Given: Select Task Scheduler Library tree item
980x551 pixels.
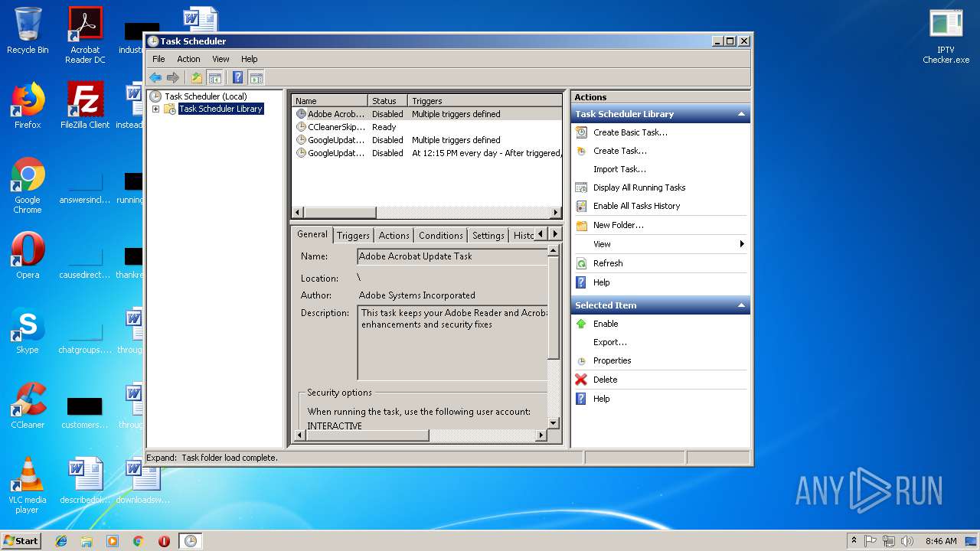Looking at the screenshot, I should 220,109.
